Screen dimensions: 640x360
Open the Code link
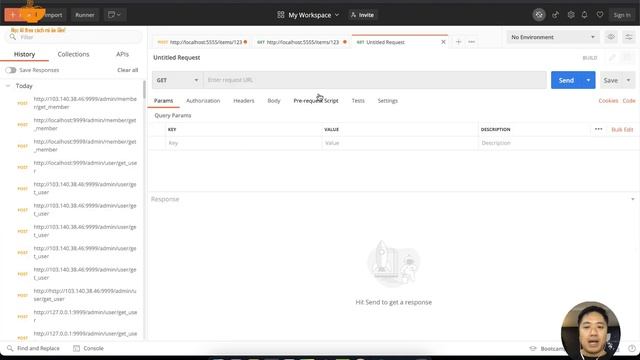pyautogui.click(x=629, y=100)
